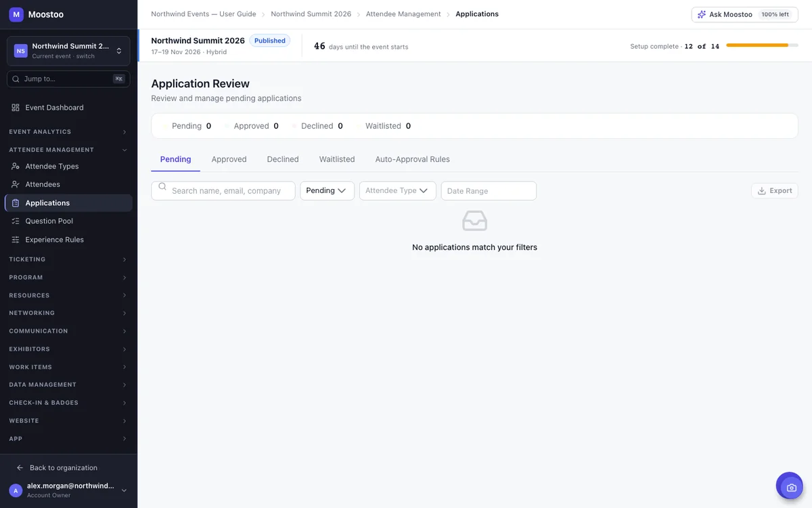The image size is (812, 508).
Task: Select the Pending tab
Action: (176, 159)
